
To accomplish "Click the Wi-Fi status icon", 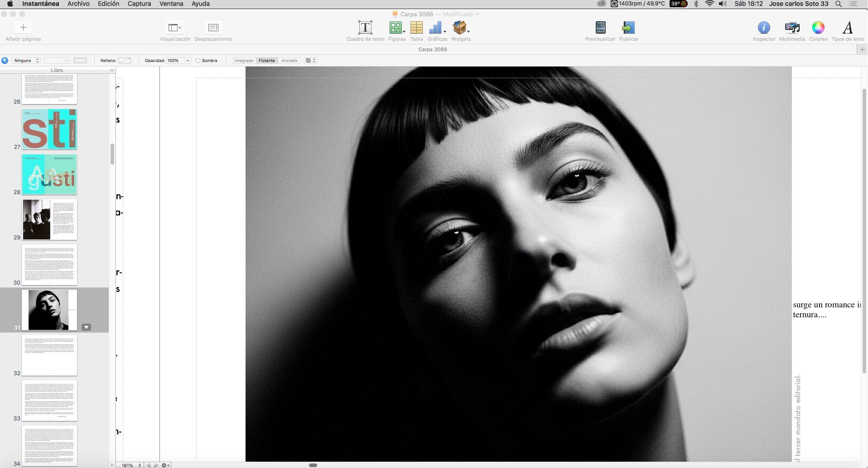I will (x=709, y=4).
